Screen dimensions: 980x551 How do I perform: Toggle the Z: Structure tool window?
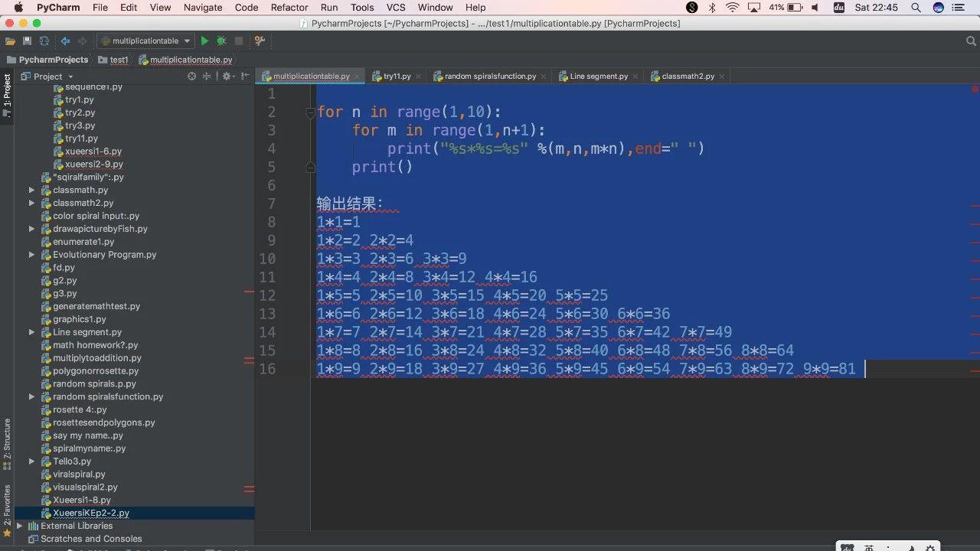click(7, 444)
